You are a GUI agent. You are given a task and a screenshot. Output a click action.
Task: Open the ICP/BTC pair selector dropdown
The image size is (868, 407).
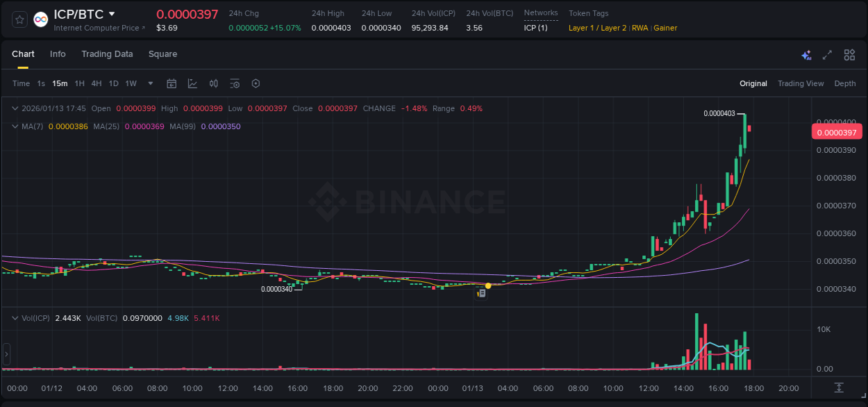pos(112,13)
